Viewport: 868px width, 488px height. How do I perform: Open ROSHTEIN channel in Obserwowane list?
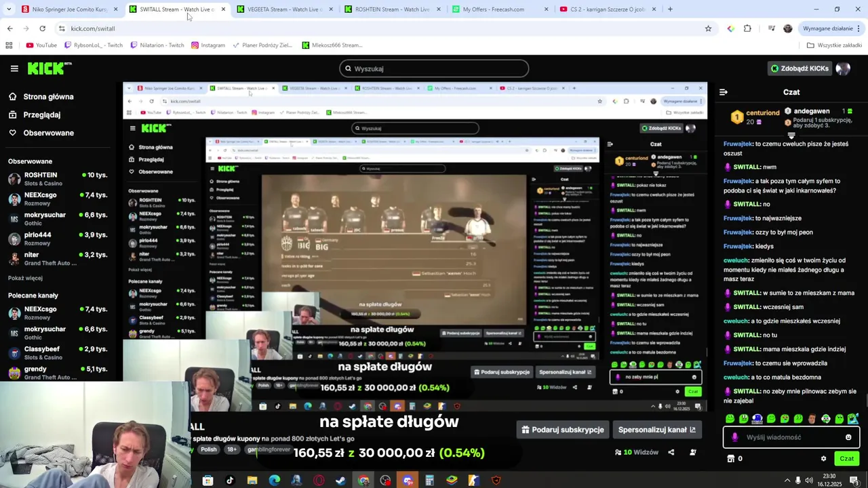[x=58, y=178]
